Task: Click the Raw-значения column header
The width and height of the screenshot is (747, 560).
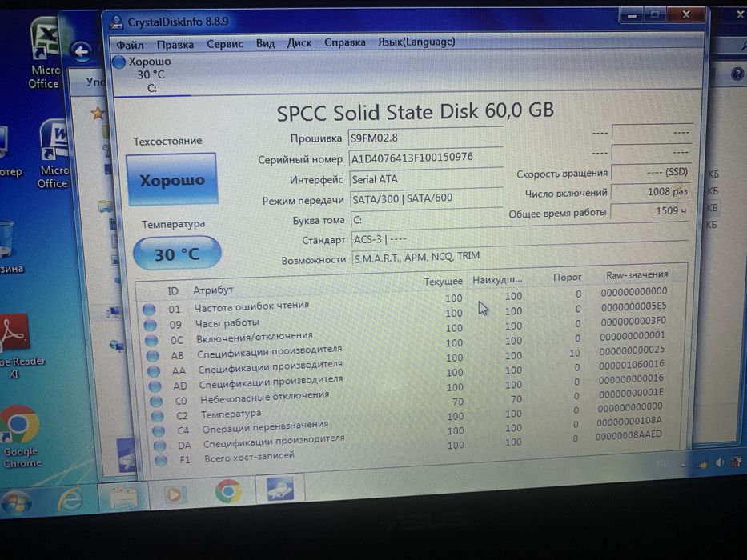Action: click(637, 274)
